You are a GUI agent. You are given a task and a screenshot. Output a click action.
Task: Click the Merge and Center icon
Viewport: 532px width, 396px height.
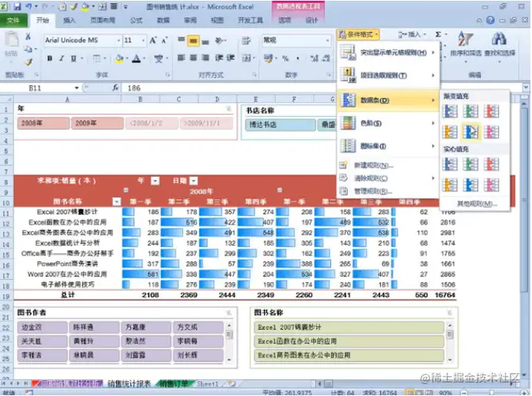247,58
